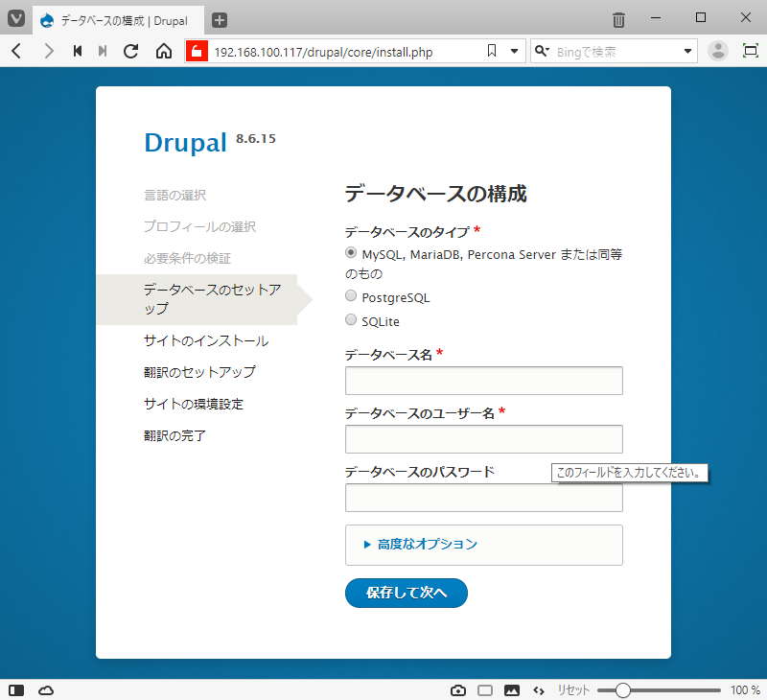Screen dimensions: 767x700
Task: Click the rewind history button
Action: tap(78, 51)
